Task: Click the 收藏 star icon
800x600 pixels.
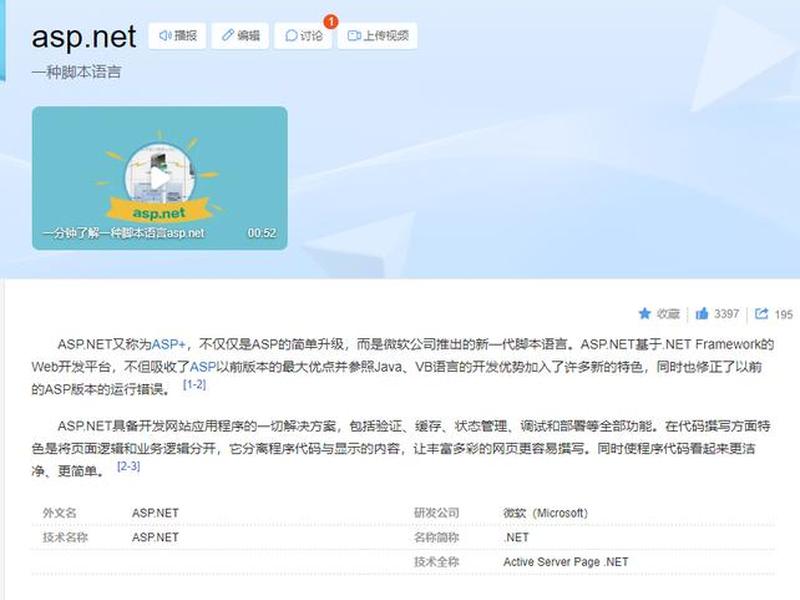Action: [645, 313]
